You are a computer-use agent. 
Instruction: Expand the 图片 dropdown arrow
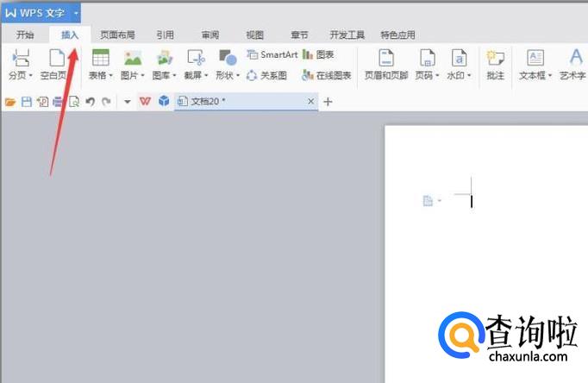point(142,76)
